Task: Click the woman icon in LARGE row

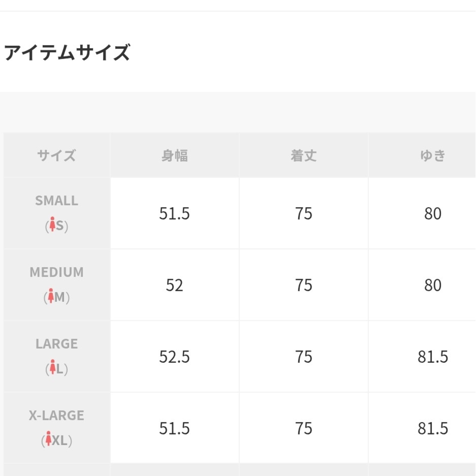Action: [52, 367]
